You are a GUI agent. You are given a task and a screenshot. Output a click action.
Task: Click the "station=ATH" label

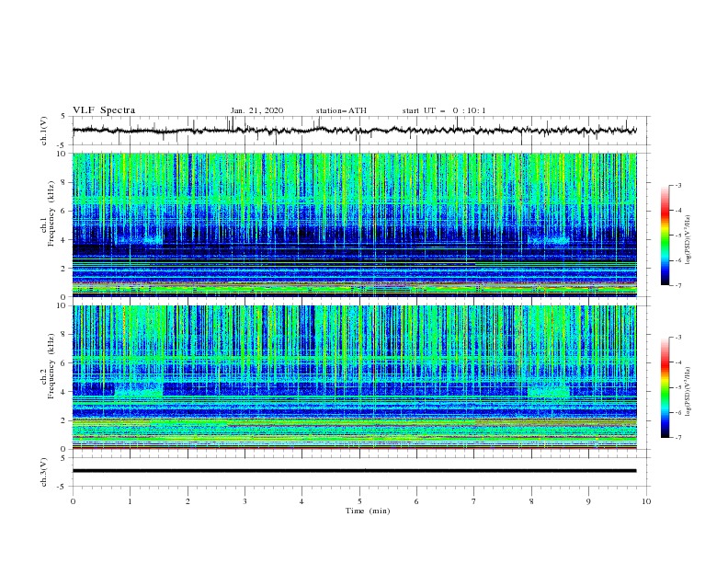tap(341, 110)
